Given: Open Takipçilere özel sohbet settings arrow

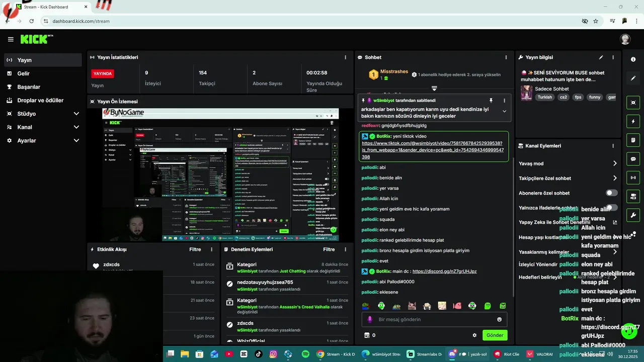Looking at the screenshot, I should point(615,178).
